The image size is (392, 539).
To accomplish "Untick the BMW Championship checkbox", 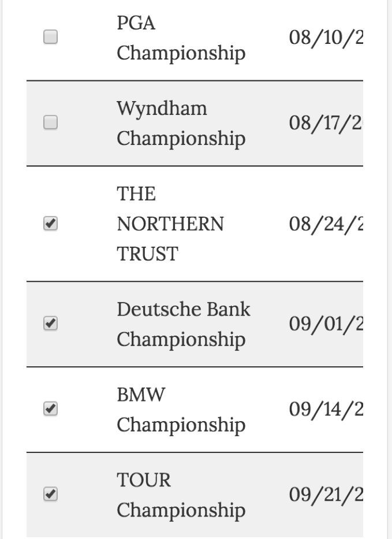I will pyautogui.click(x=51, y=409).
